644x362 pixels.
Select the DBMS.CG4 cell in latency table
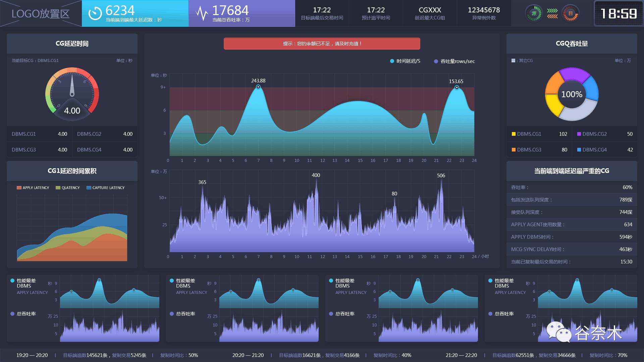pos(105,150)
